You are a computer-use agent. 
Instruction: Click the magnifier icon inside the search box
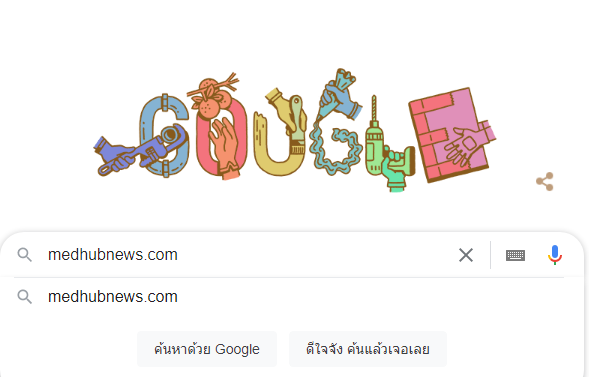[25, 255]
